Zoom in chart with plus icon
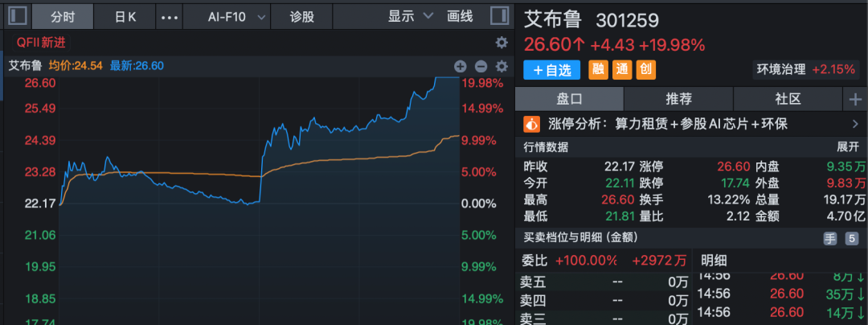868x325 pixels. point(461,67)
